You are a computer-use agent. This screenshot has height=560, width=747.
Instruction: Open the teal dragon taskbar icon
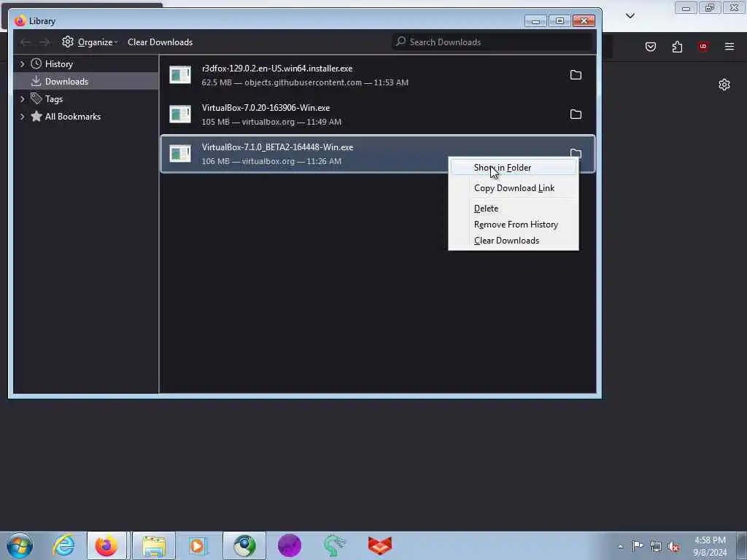tap(334, 545)
